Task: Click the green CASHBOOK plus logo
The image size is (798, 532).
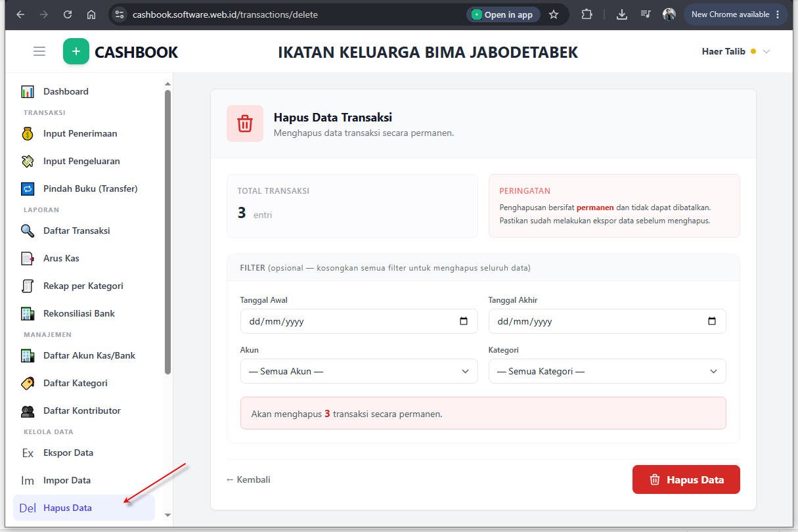Action: pyautogui.click(x=76, y=51)
